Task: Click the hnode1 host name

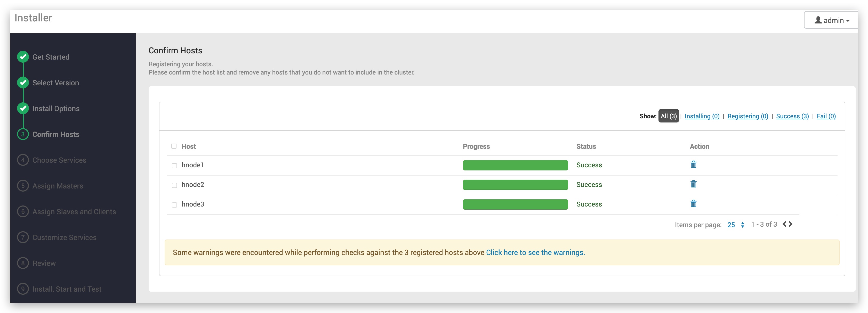Action: [x=192, y=165]
